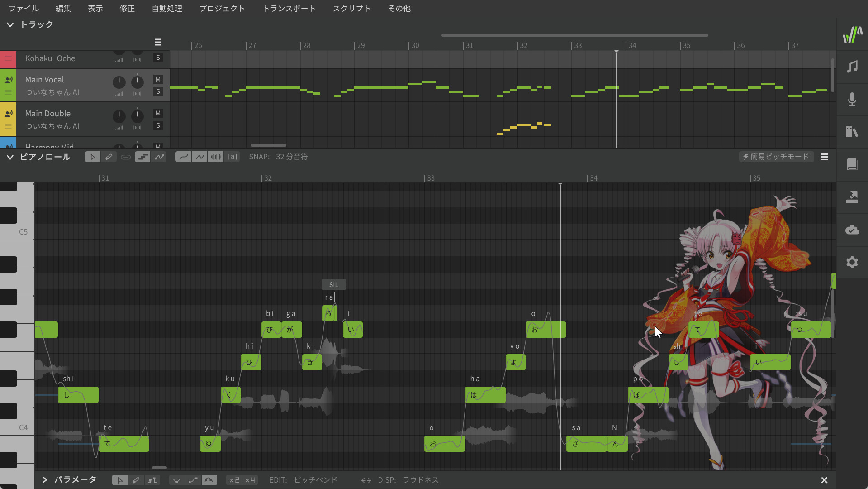Screen dimensions: 868x489
Task: Solo the Kohaku_Oche track
Action: (158, 58)
